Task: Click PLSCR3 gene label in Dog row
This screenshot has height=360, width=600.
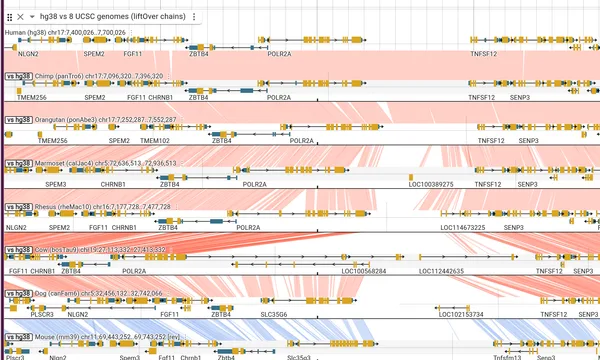Action: [x=42, y=314]
